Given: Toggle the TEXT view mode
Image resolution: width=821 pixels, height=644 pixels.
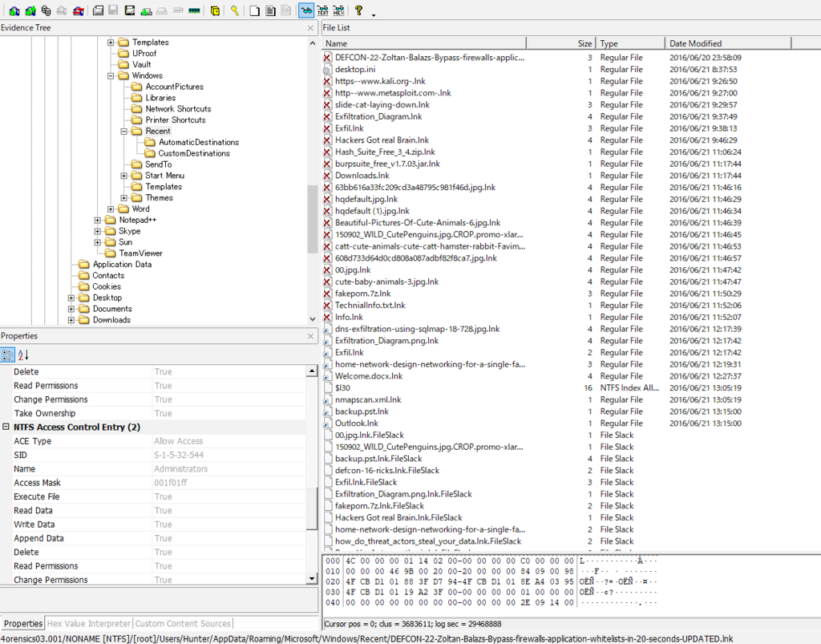Looking at the screenshot, I should [x=322, y=10].
